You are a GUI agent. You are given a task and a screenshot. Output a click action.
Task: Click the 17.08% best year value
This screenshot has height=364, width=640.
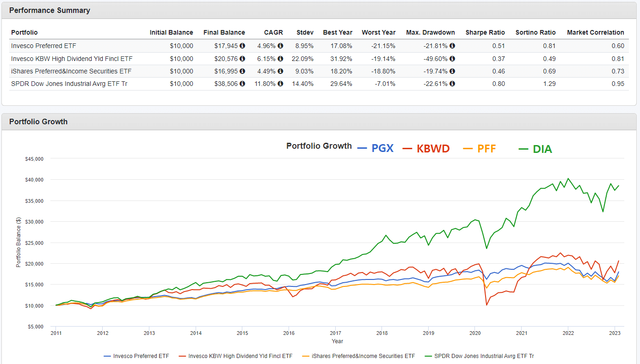(342, 46)
